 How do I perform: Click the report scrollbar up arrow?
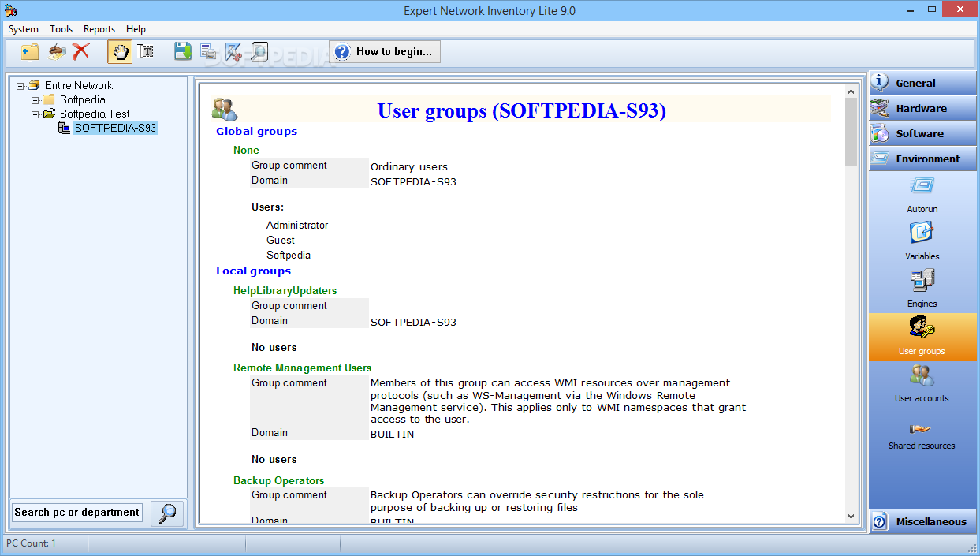point(851,91)
